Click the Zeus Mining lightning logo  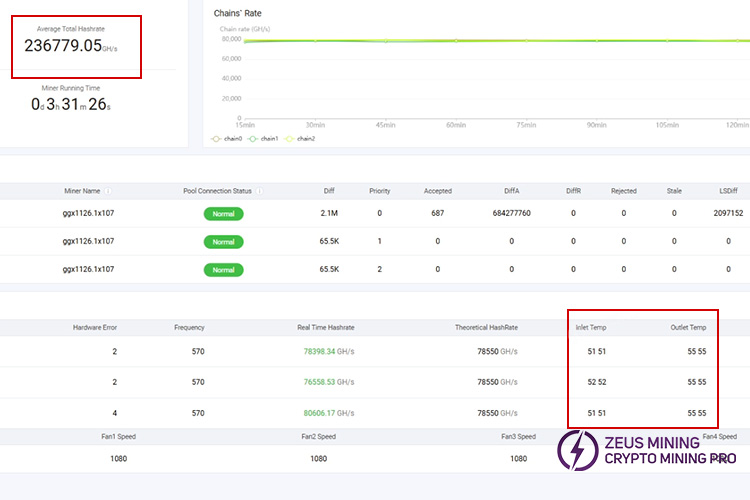577,450
